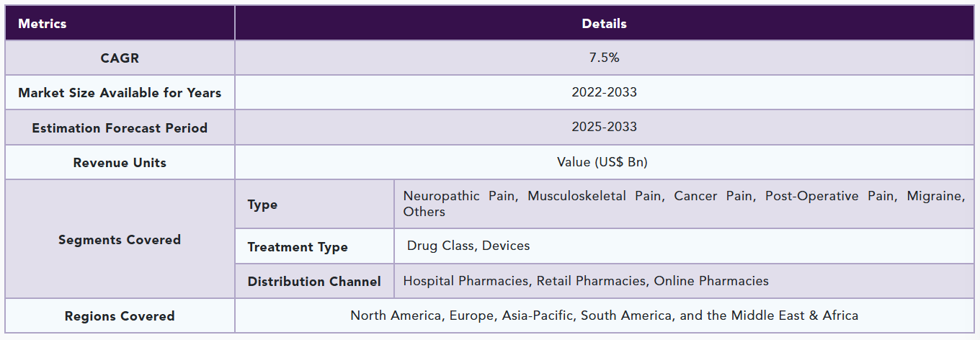The image size is (980, 340).
Task: Select the CAGR row label
Action: point(120,58)
